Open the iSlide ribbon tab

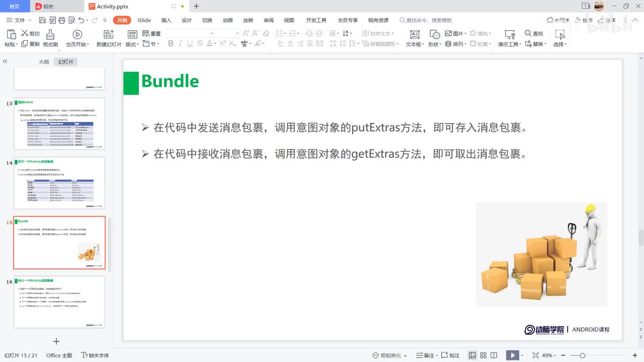pos(144,20)
